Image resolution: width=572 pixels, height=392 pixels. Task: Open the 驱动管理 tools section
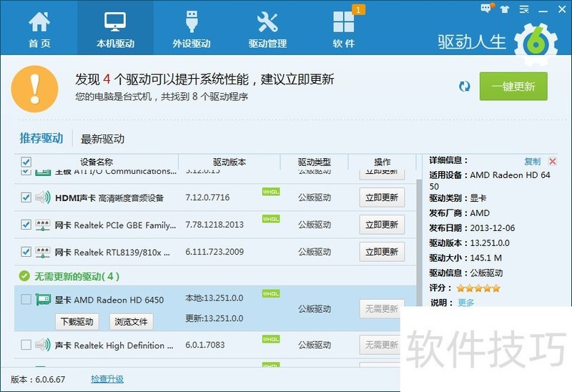[x=267, y=29]
